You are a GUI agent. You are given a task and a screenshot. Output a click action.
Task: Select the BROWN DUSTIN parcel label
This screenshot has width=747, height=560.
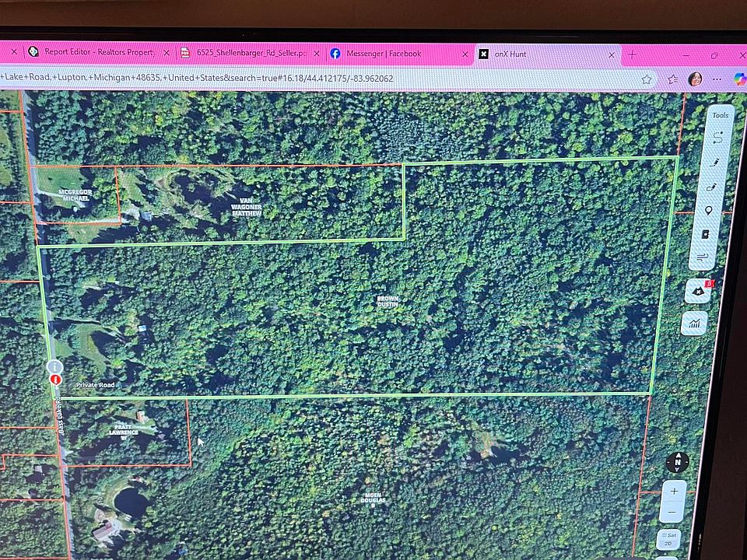(x=388, y=301)
